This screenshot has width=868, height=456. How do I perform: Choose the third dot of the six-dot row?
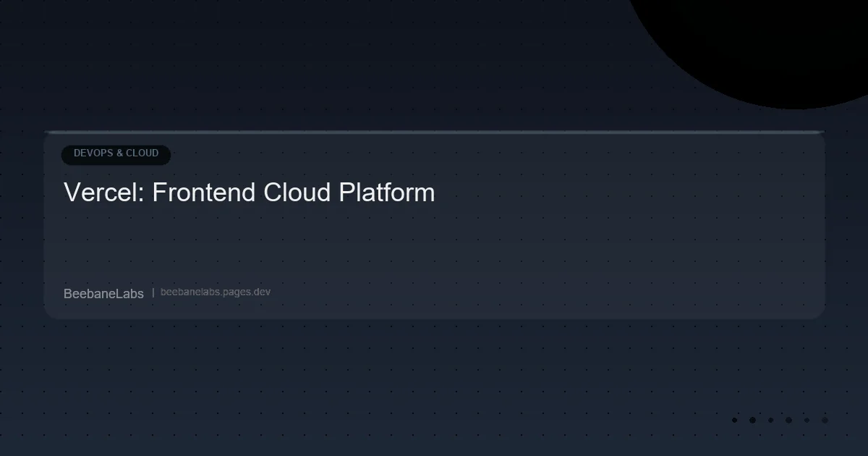coord(770,420)
